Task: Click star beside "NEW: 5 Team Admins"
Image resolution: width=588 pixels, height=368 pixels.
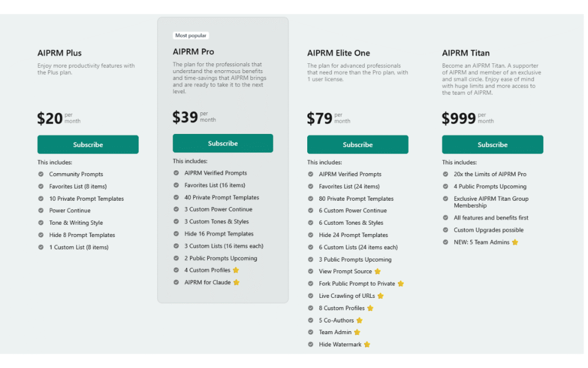Action: coord(515,242)
